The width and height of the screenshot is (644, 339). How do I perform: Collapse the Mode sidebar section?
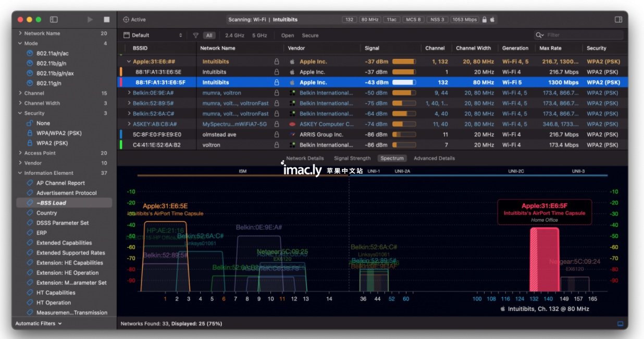(x=20, y=43)
